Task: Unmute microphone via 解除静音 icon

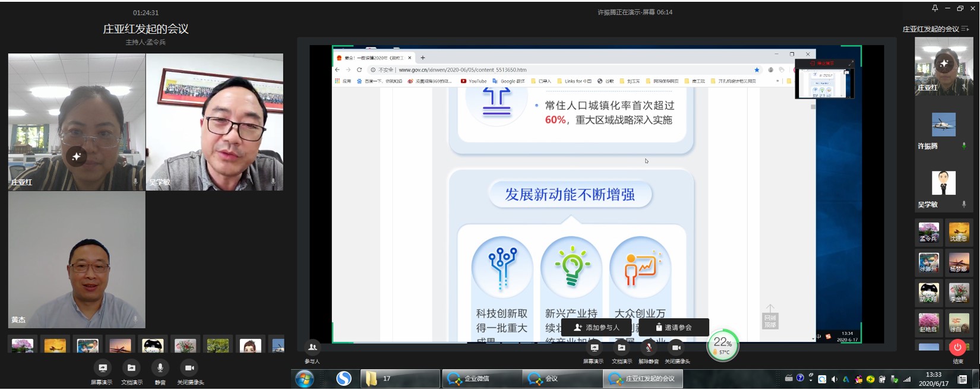Action: pyautogui.click(x=649, y=348)
